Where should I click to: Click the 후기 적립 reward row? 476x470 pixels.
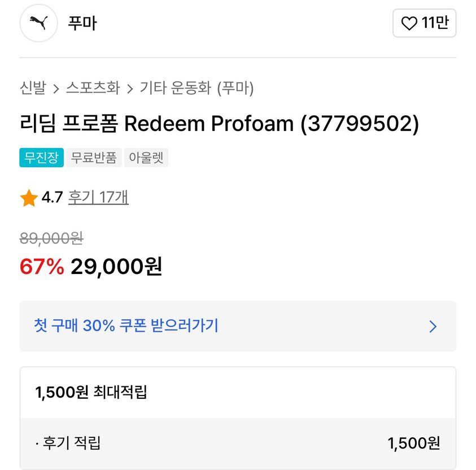point(238,443)
